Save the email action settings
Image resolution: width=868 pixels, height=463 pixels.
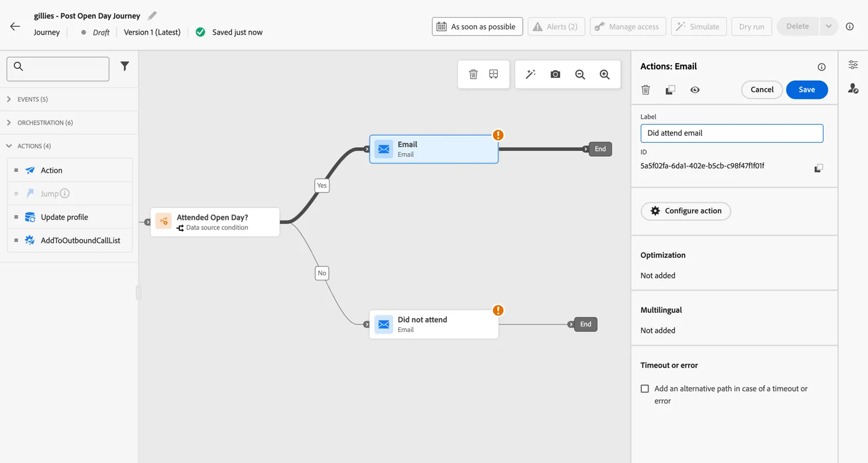click(807, 89)
